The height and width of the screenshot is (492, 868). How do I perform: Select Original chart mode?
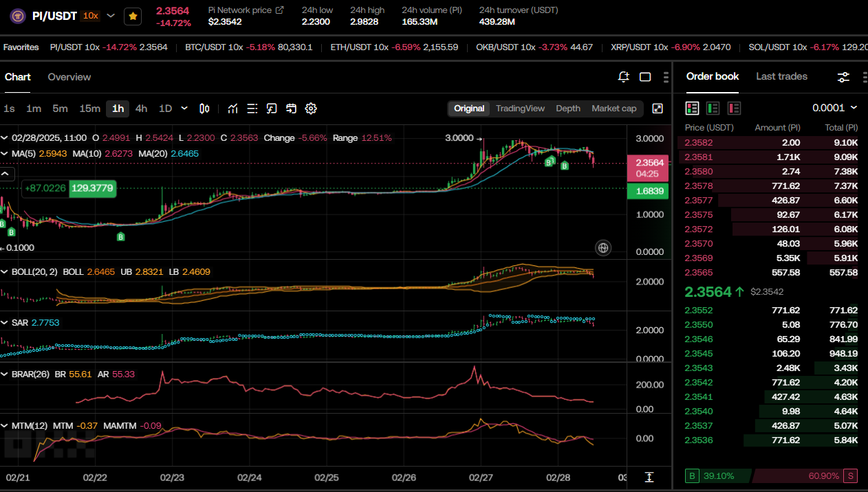click(469, 109)
